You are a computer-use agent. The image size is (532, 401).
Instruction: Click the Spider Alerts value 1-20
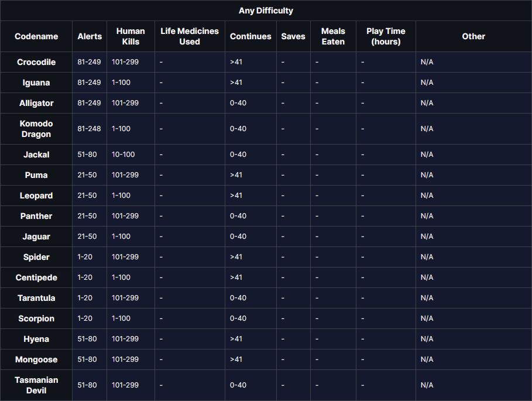point(85,257)
